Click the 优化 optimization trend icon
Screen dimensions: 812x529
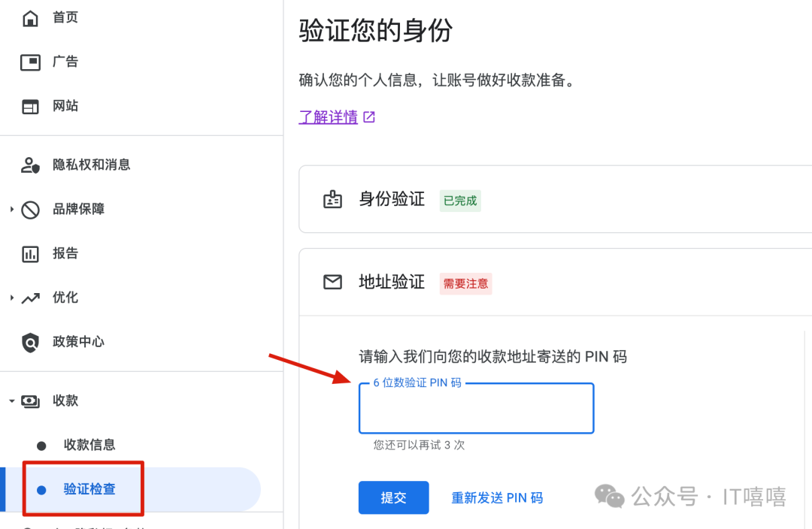(x=29, y=298)
